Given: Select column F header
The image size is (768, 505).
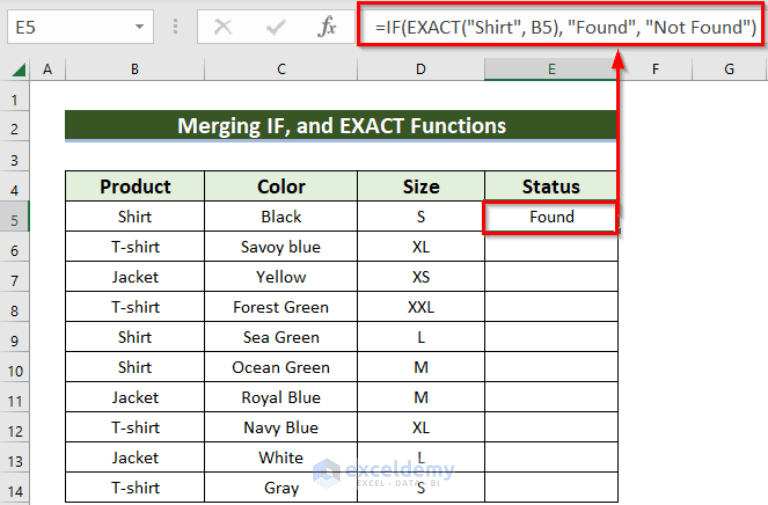Looking at the screenshot, I should 655,69.
